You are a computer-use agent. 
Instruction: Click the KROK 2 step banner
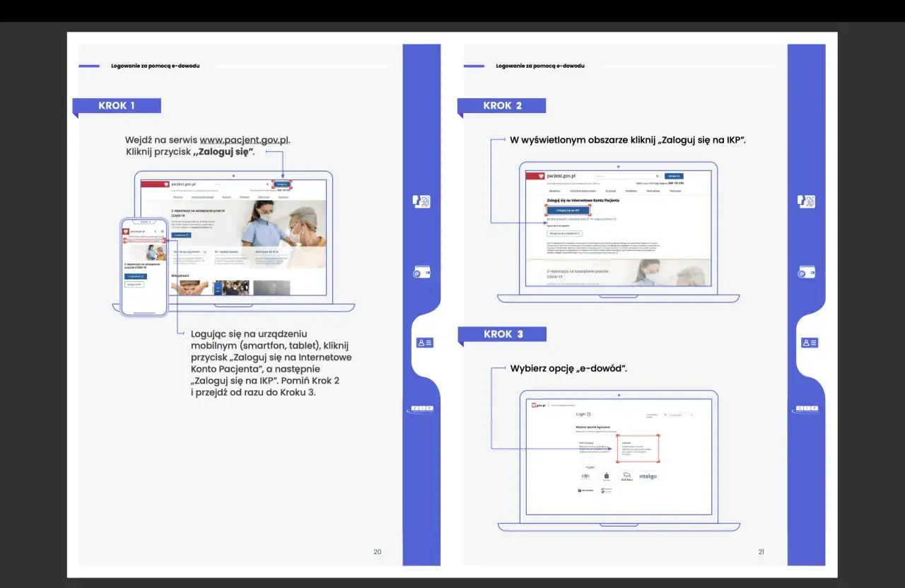pos(502,106)
